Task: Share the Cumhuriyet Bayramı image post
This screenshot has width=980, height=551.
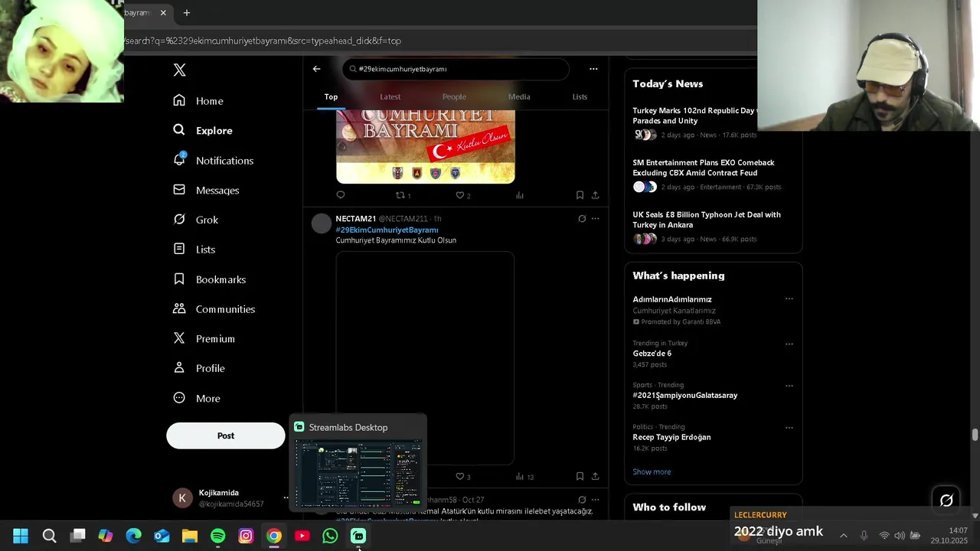Action: (x=595, y=195)
